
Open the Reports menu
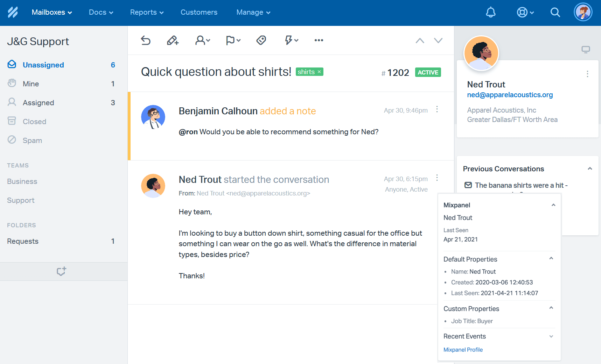point(147,13)
